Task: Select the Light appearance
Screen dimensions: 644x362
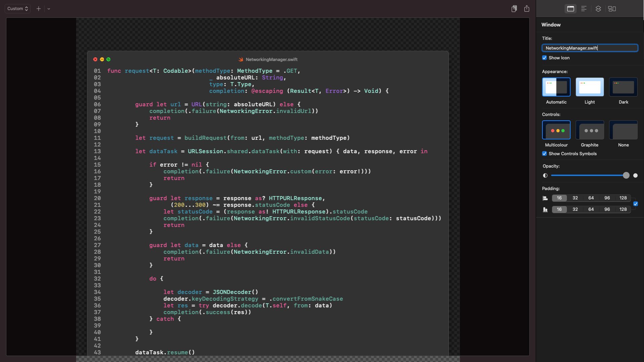Action: click(x=589, y=87)
